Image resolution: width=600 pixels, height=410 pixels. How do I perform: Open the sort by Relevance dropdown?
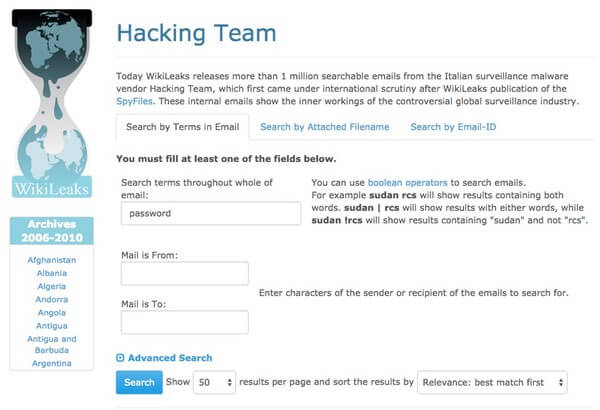tap(492, 382)
